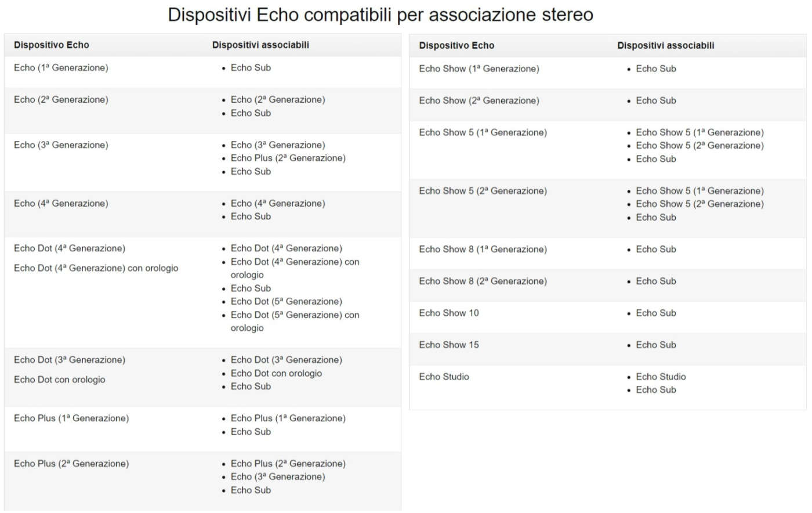The height and width of the screenshot is (513, 812).
Task: Click "Echo Sub" bullet in Echo Show 15 row
Action: pos(655,345)
